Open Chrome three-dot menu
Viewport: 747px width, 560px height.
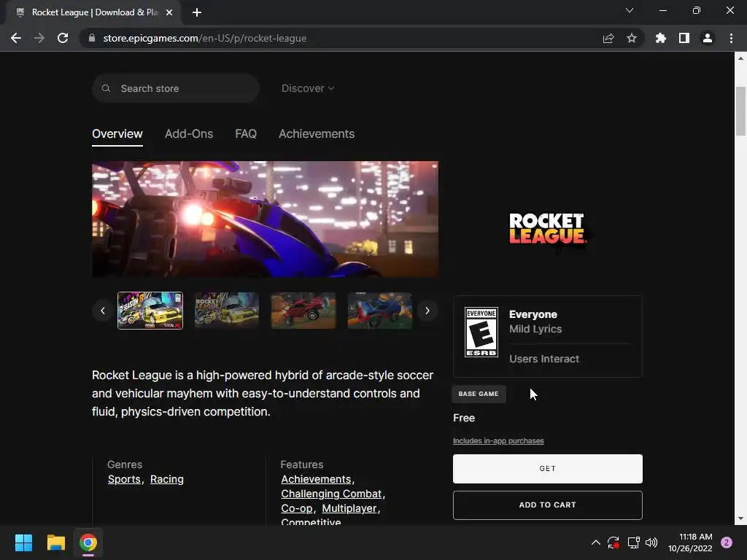(x=731, y=38)
